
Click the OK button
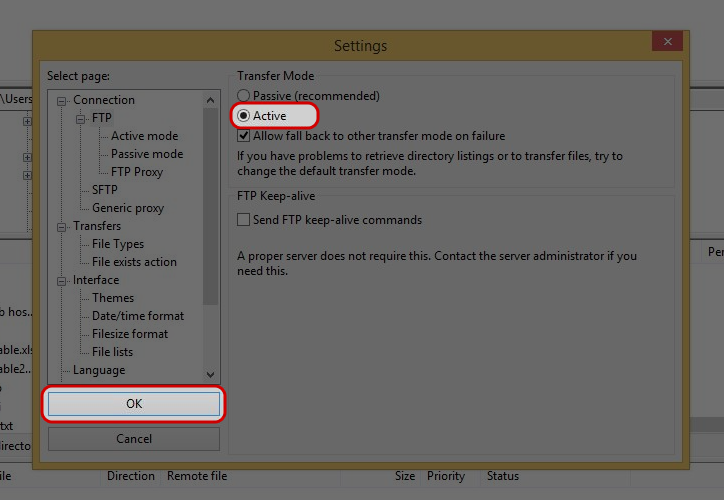point(134,404)
